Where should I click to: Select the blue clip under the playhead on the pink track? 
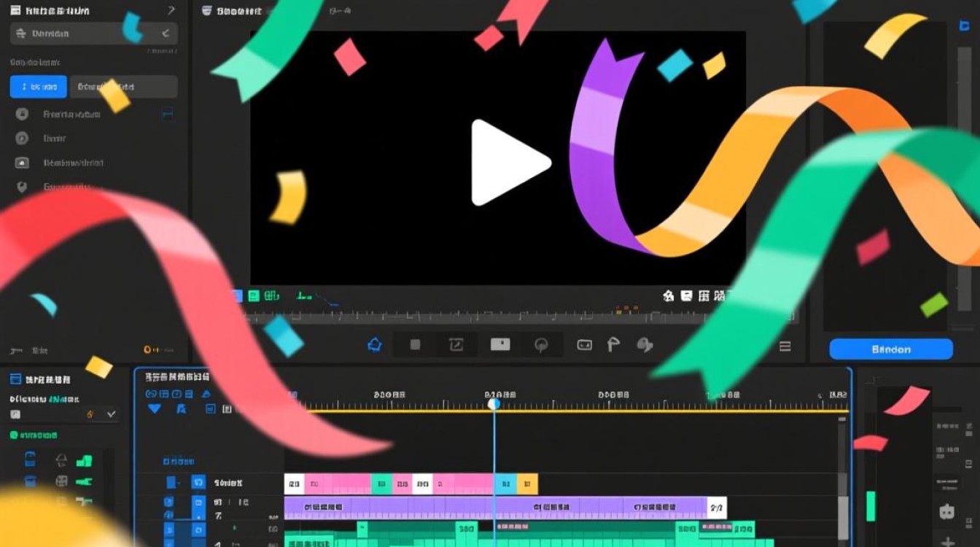point(506,484)
